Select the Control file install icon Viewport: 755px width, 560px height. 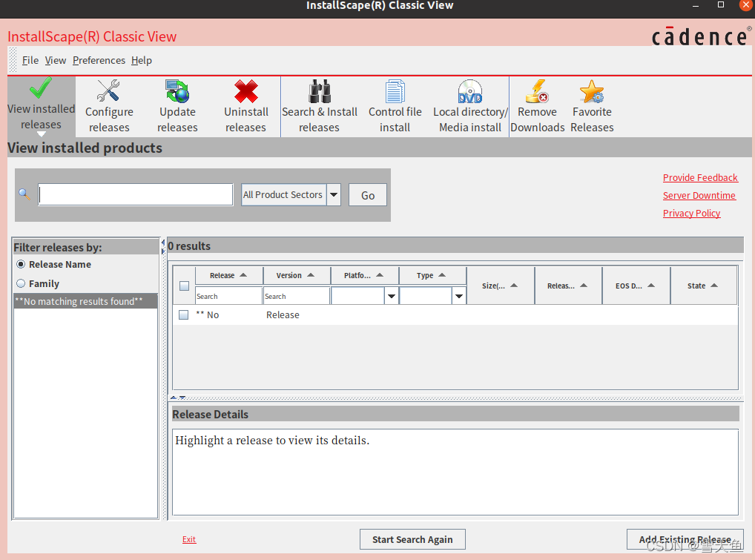pos(395,91)
